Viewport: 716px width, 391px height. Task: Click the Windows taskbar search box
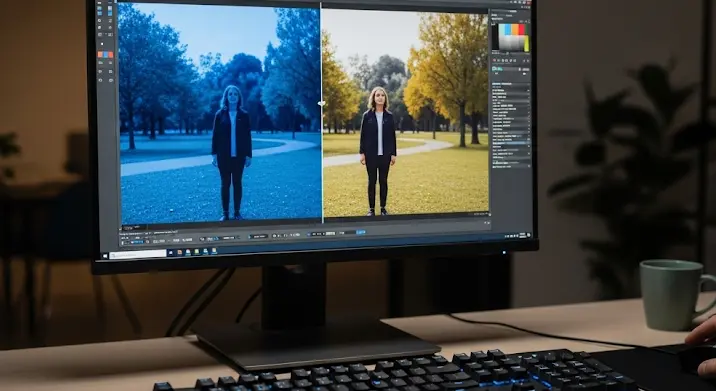coord(138,254)
